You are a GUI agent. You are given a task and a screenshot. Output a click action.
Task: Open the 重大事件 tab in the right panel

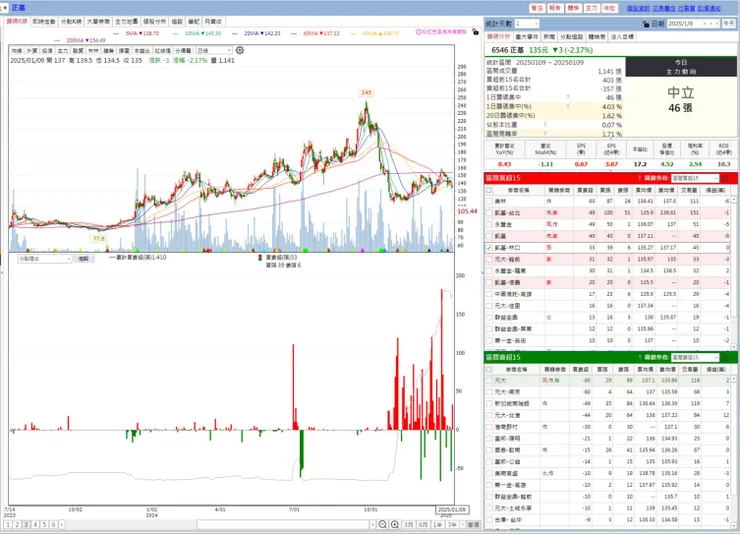coord(527,37)
